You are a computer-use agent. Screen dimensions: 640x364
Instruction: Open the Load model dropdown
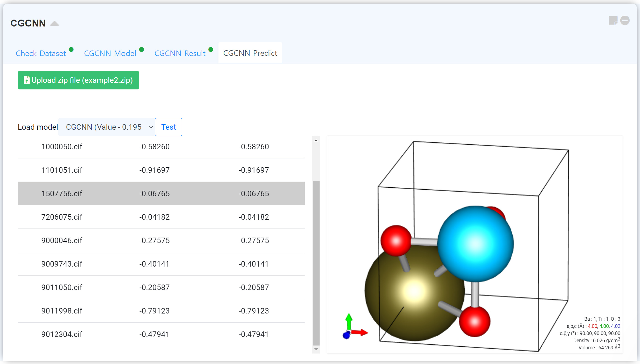107,127
